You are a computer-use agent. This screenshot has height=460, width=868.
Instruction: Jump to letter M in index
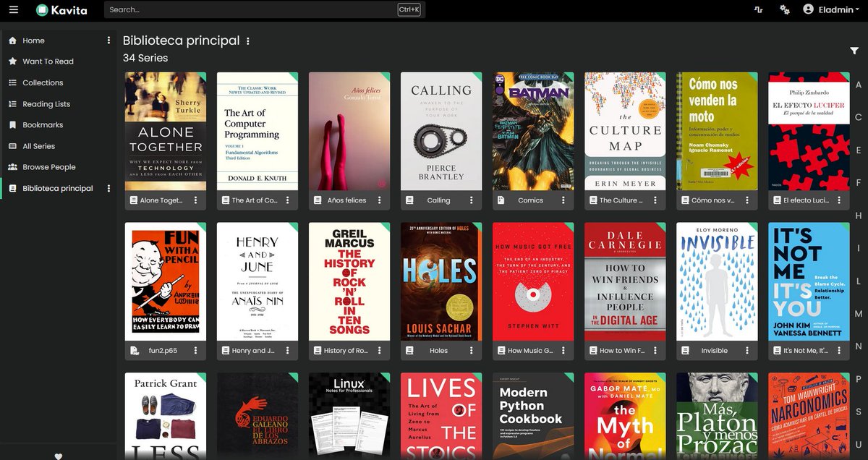(859, 314)
